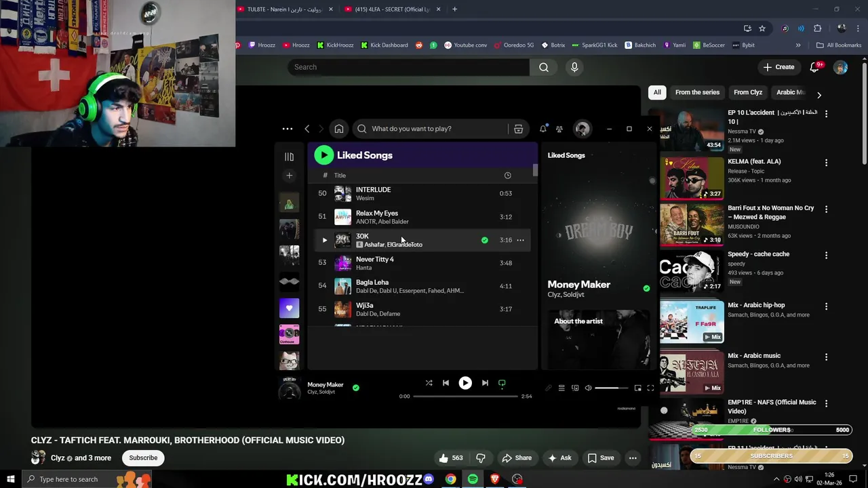Play the Liked Songs playlist in Spotify

323,155
